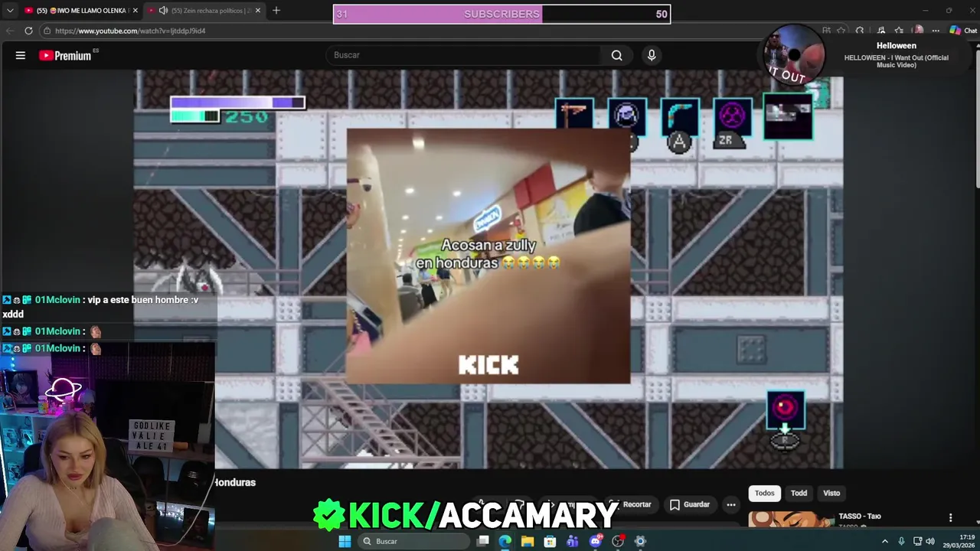This screenshot has height=551, width=980.
Task: Open Task View from taskbar
Action: [x=483, y=541]
